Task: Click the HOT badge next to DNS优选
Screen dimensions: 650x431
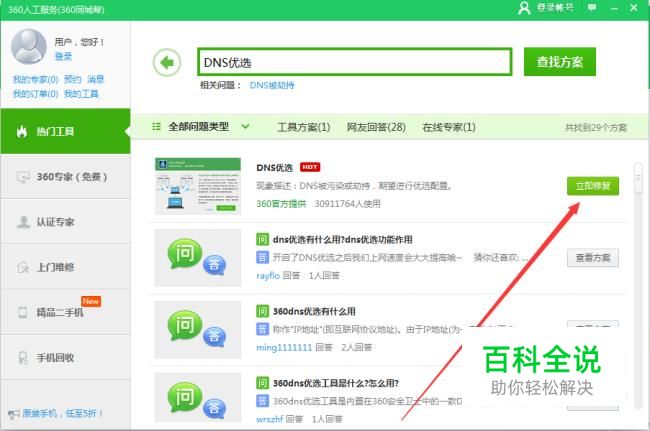Action: (x=310, y=167)
